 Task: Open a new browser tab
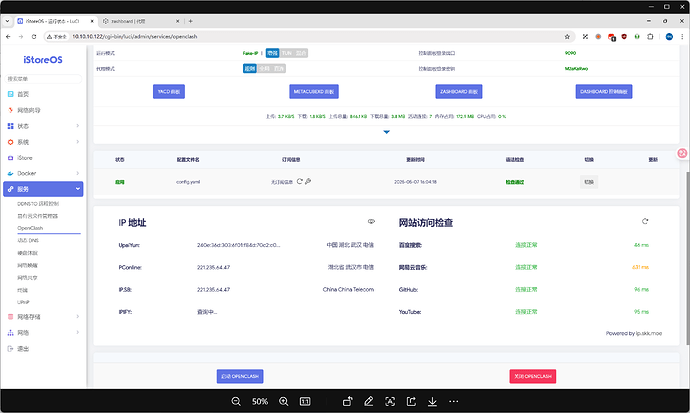tap(191, 21)
